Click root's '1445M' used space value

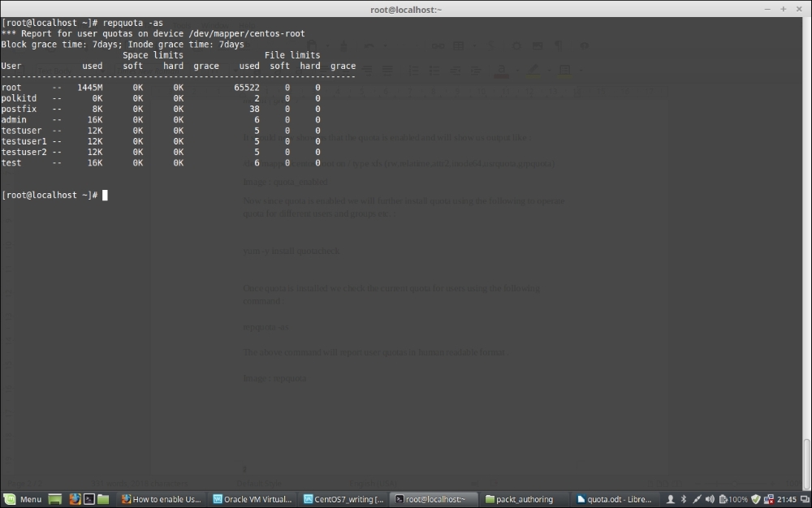tap(90, 88)
